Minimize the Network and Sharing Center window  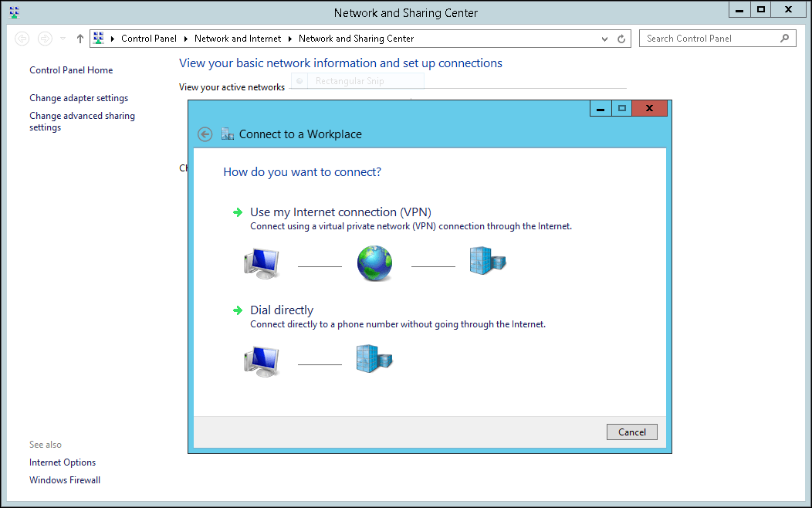point(739,10)
